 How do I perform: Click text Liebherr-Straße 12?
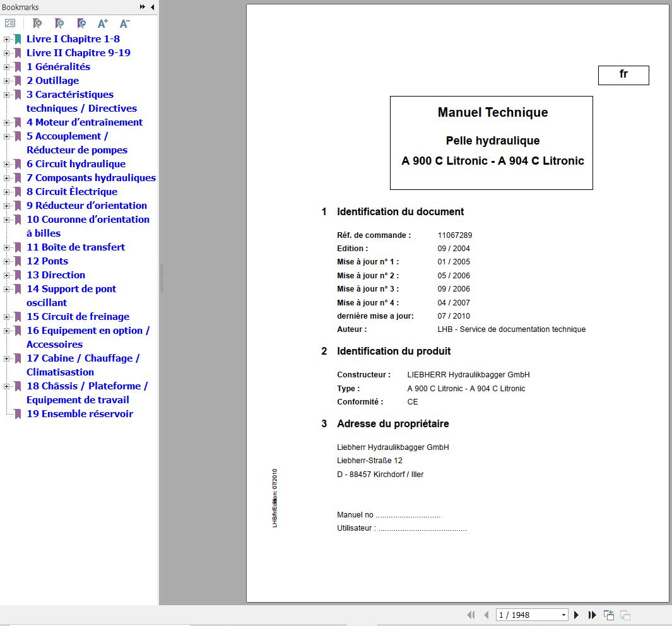pyautogui.click(x=369, y=461)
